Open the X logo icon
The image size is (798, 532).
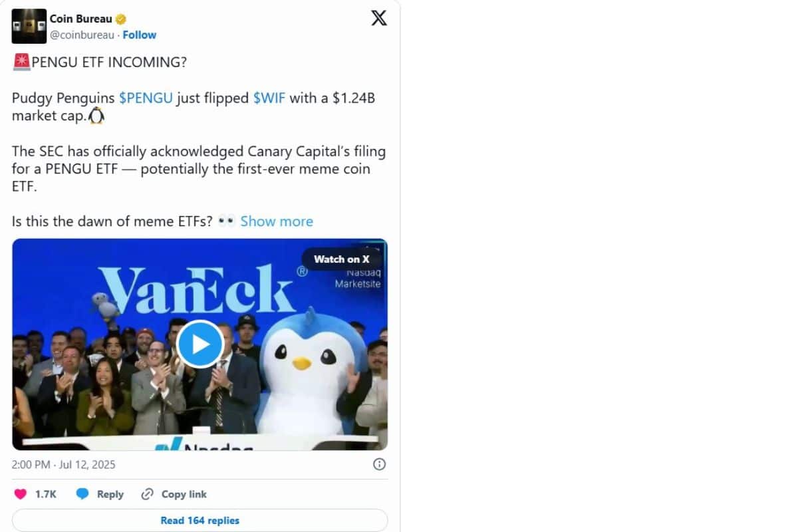(378, 18)
